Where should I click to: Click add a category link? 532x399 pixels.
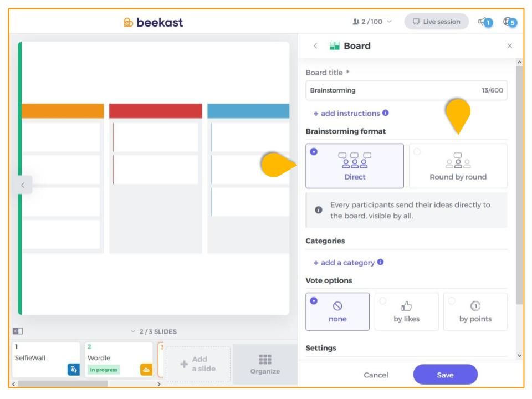344,263
